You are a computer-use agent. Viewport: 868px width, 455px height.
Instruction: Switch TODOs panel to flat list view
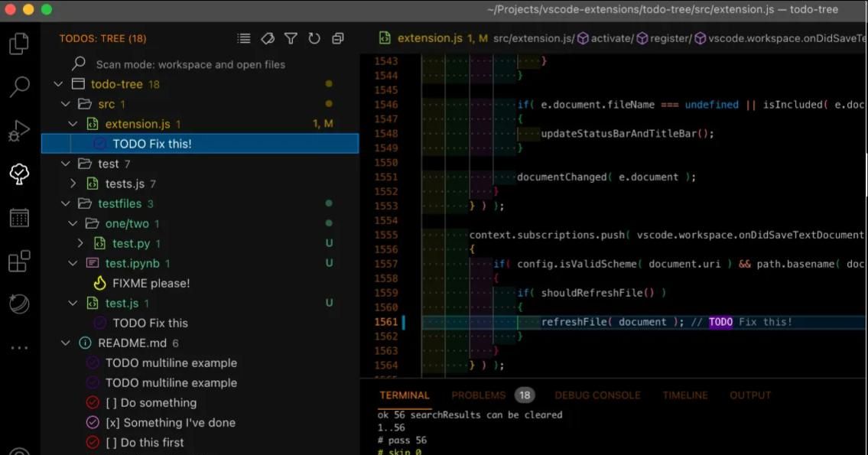point(244,38)
